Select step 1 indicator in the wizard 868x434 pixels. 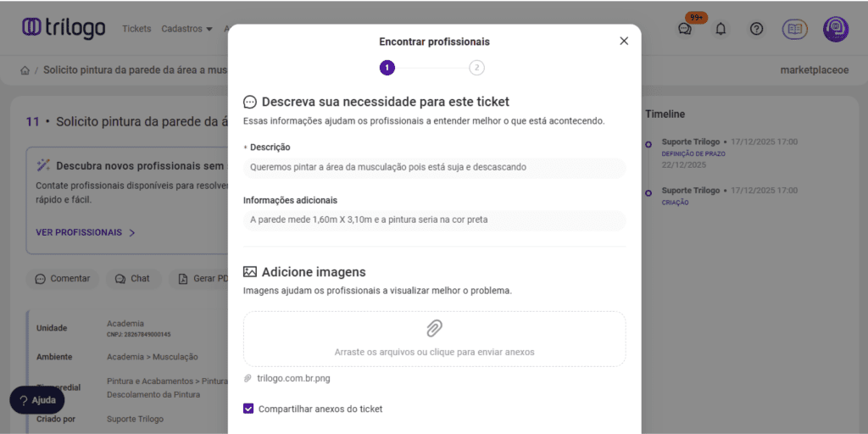coord(387,68)
